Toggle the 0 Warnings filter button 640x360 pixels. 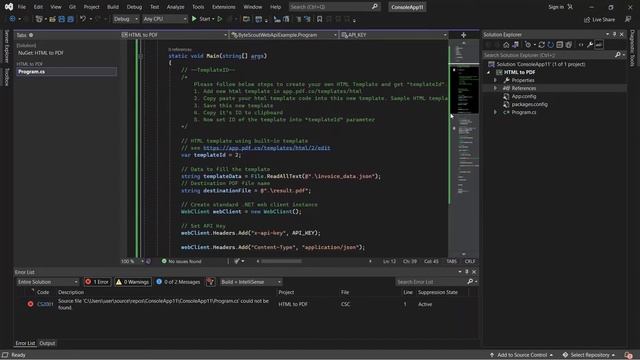pyautogui.click(x=132, y=282)
